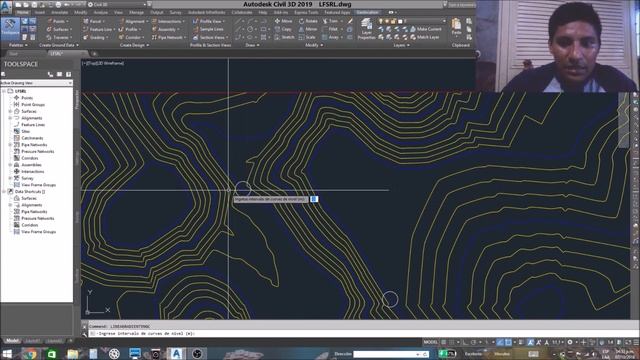Expand the Surfaces node under LFSRL
The width and height of the screenshot is (640, 360).
tap(10, 111)
